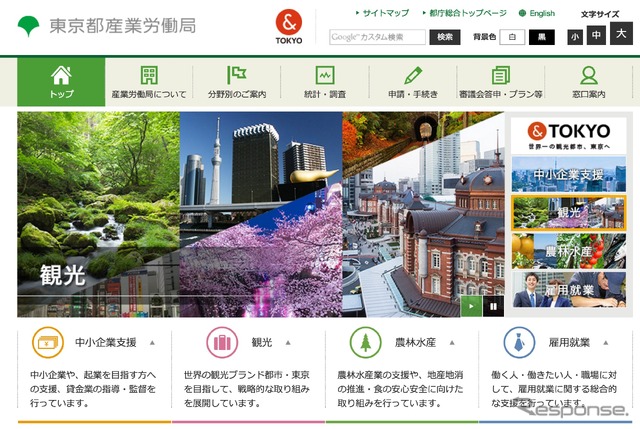The width and height of the screenshot is (640, 429).
Task: Click the main 観光 slideshow image
Action: [260, 214]
